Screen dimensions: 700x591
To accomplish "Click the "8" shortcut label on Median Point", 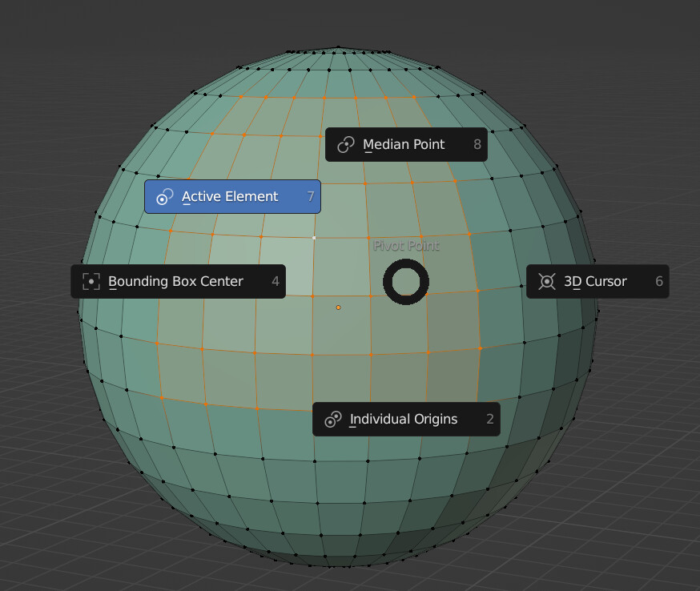I will [476, 144].
